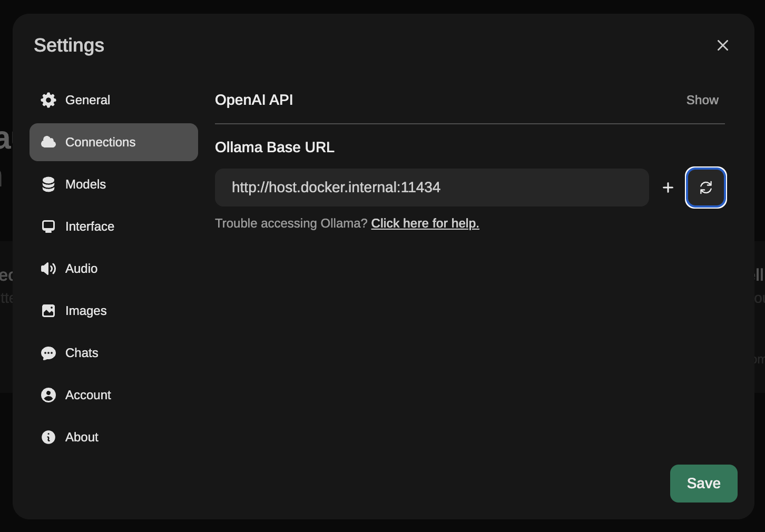Click the Account profile icon

48,395
